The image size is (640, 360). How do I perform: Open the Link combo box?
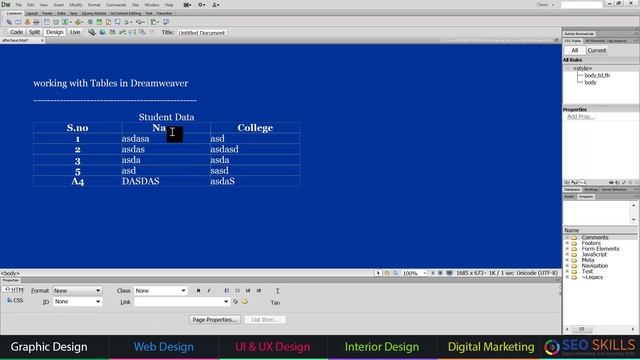[x=181, y=302]
